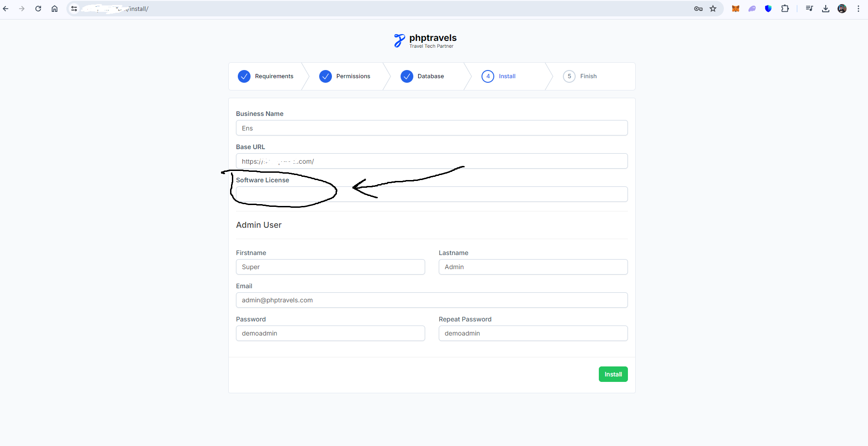Go back to the previous page
868x446 pixels.
click(x=6, y=9)
